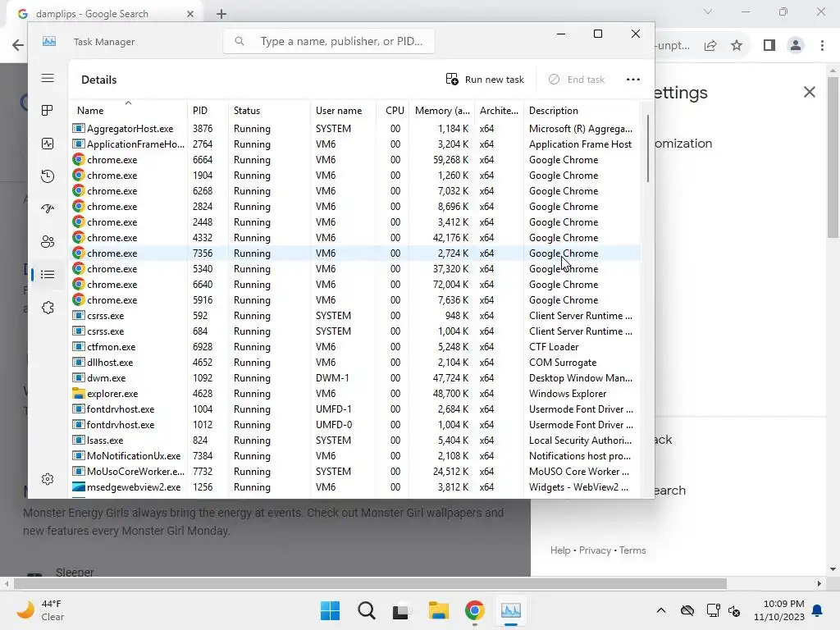Bookmark page with star icon
The width and height of the screenshot is (840, 630).
pos(737,46)
